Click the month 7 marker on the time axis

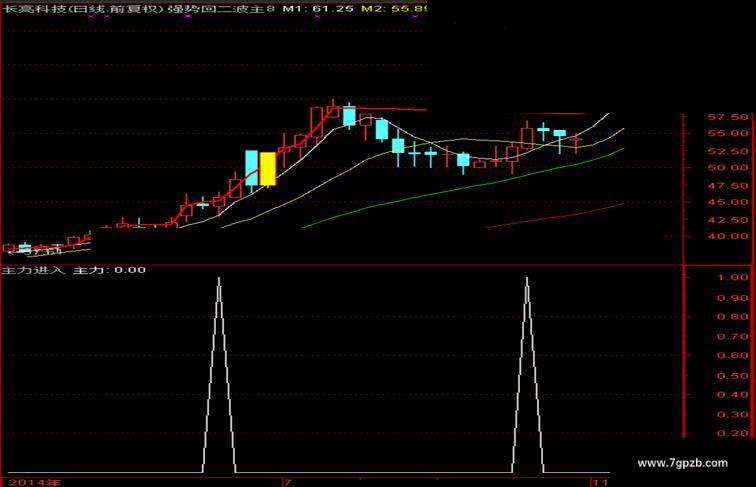click(288, 482)
